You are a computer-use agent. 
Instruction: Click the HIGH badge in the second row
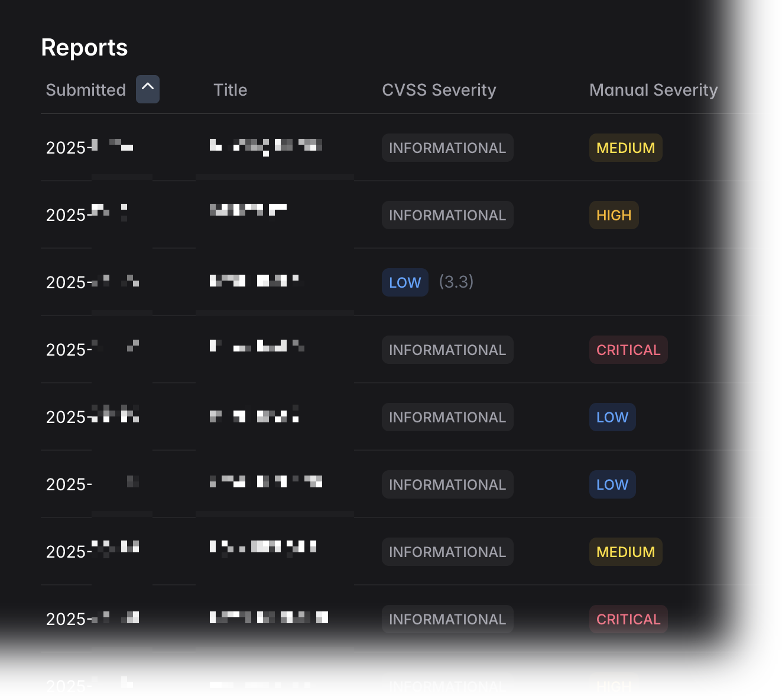point(614,215)
